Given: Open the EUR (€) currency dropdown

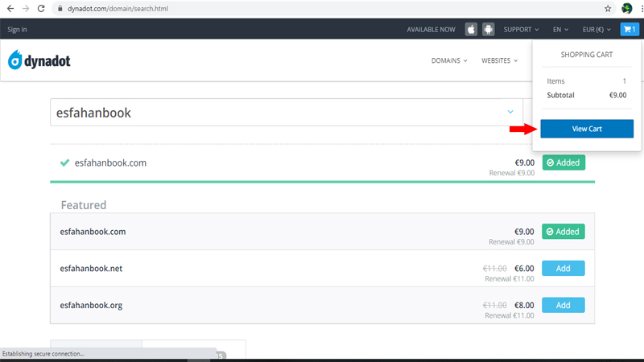Looking at the screenshot, I should pos(597,30).
